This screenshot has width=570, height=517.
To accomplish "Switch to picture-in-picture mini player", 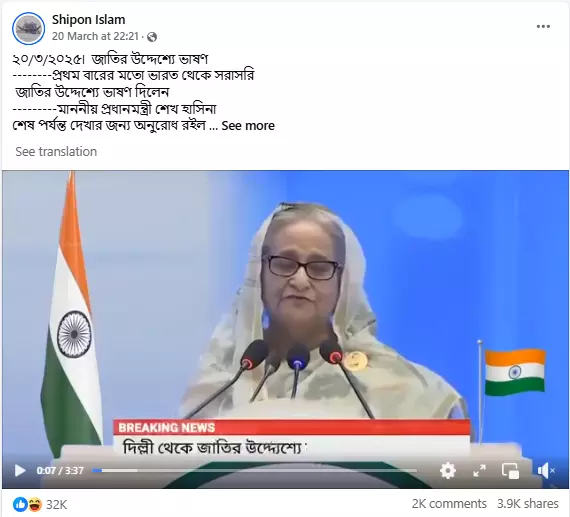I will pyautogui.click(x=510, y=470).
